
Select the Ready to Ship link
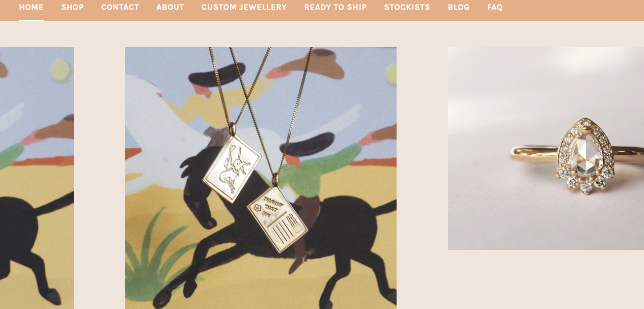click(x=335, y=7)
